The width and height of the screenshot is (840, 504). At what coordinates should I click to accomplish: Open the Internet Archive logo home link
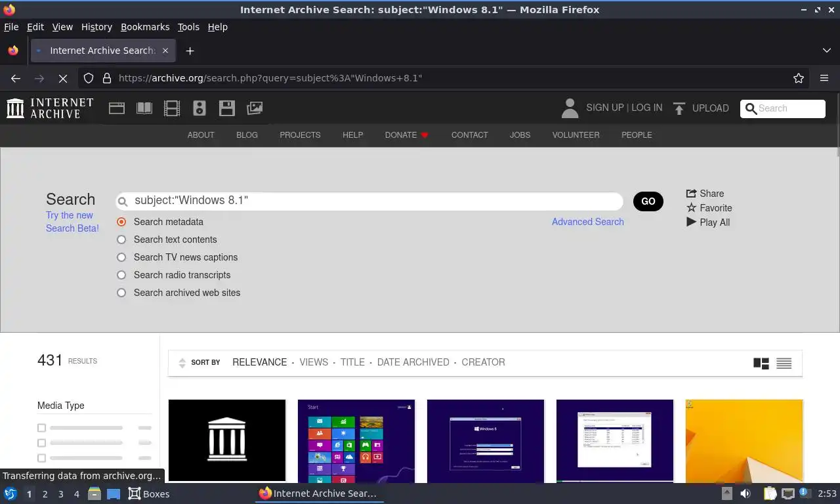(x=50, y=108)
